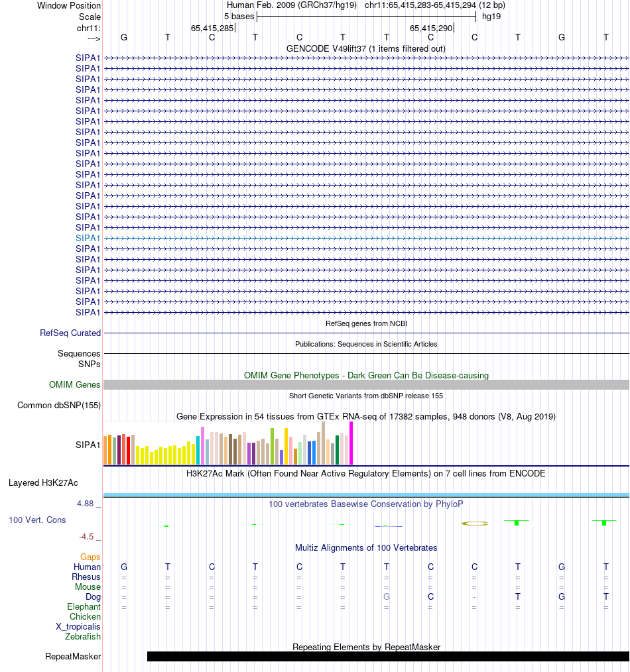Viewport: 630px width, 672px height.
Task: Click the green OMIM Gene Phenotypes title
Action: point(366,375)
